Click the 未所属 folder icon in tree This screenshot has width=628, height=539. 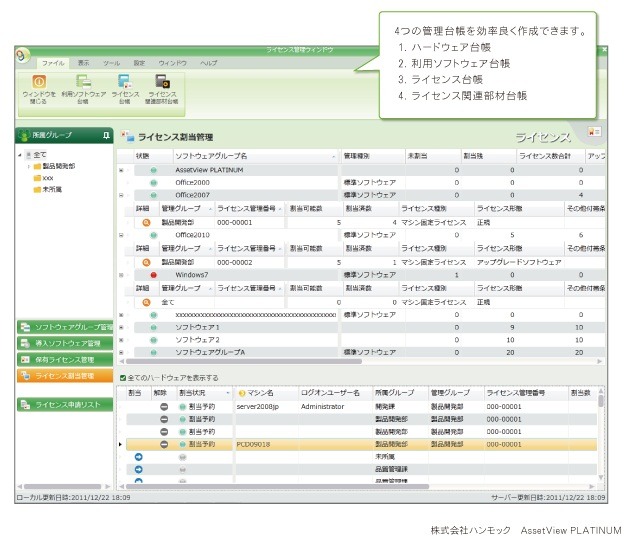tap(37, 189)
